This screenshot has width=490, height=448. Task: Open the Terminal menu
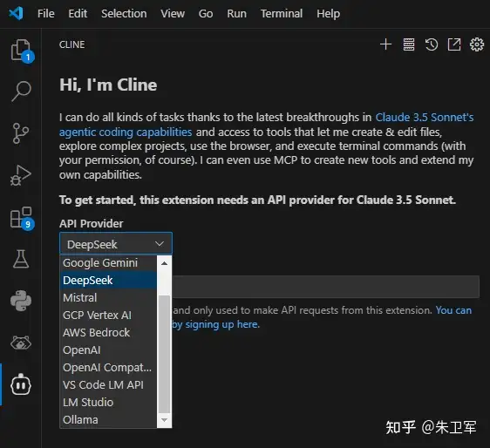point(282,14)
